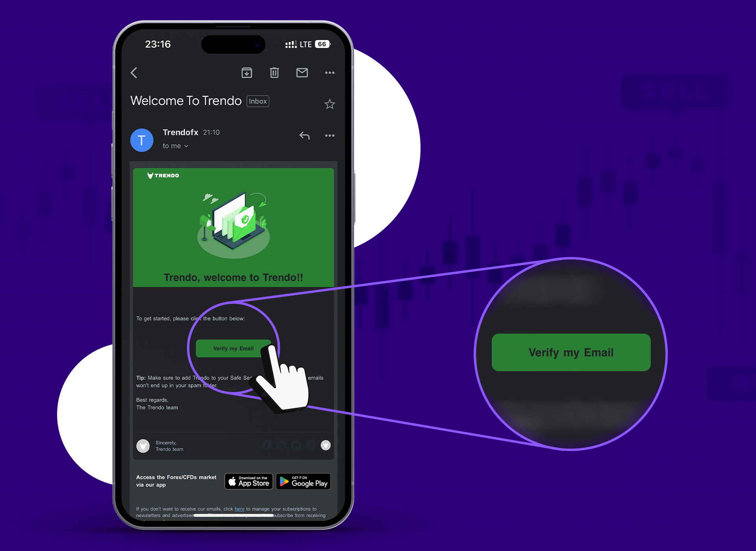
Task: Tap the delete trash icon
Action: (x=274, y=73)
